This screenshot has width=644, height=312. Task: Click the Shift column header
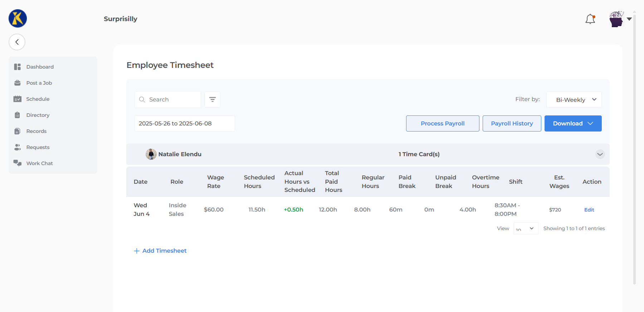516,182
